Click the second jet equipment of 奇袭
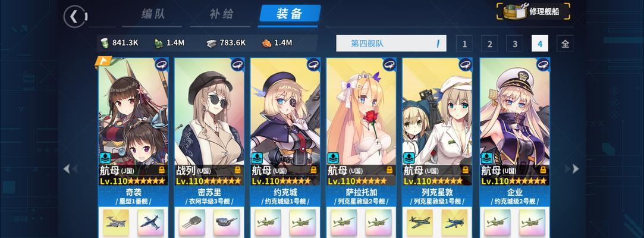 (150, 222)
